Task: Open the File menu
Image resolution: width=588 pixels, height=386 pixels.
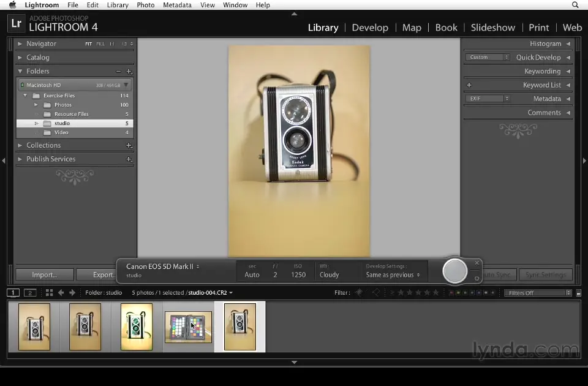Action: coord(73,5)
